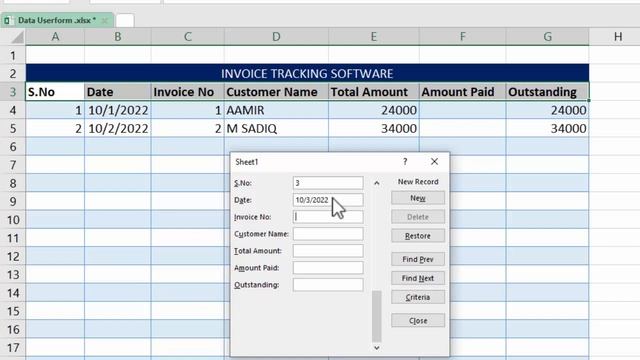Switch to the Data Userform .xlsx tab
The image size is (640, 360).
point(57,20)
